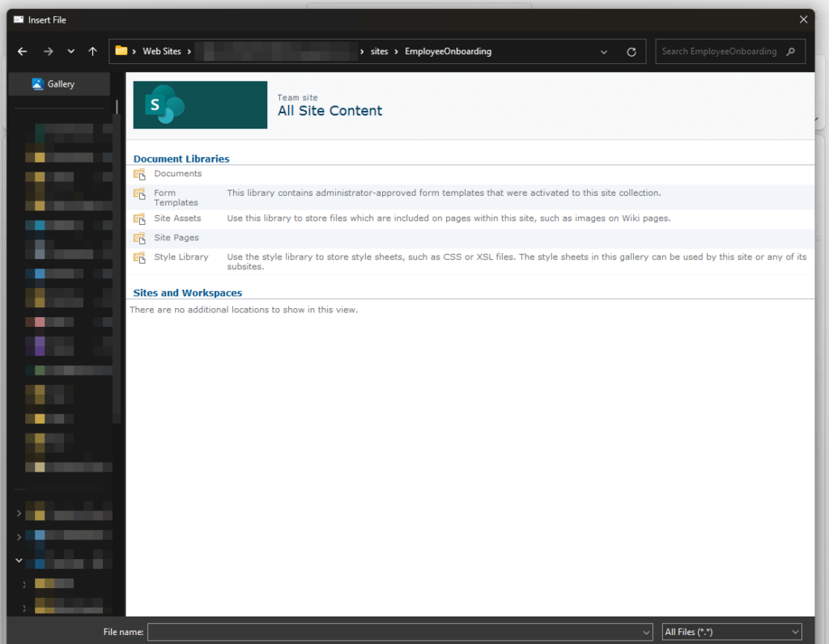This screenshot has height=644, width=829.
Task: Open the Documents library
Action: click(177, 173)
